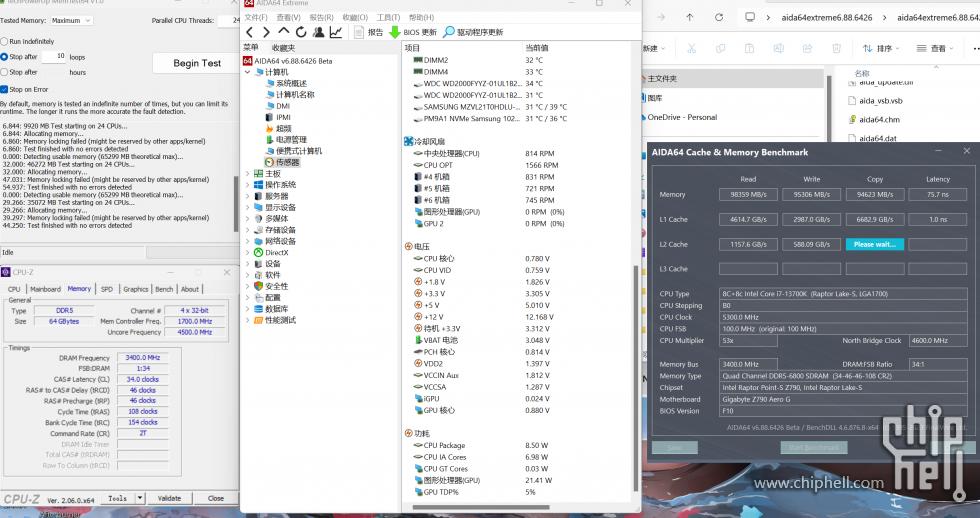Image resolution: width=980 pixels, height=518 pixels.
Task: Open Tested Memory Maximum dropdown
Action: [71, 21]
